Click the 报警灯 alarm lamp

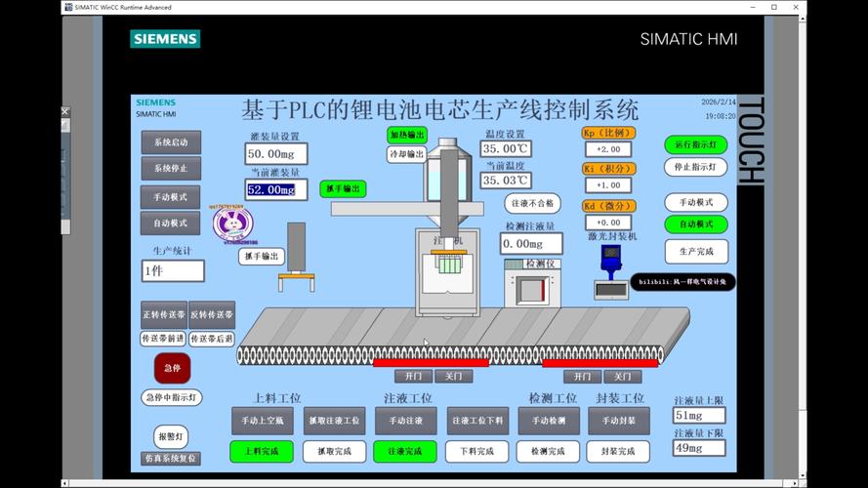tap(171, 436)
